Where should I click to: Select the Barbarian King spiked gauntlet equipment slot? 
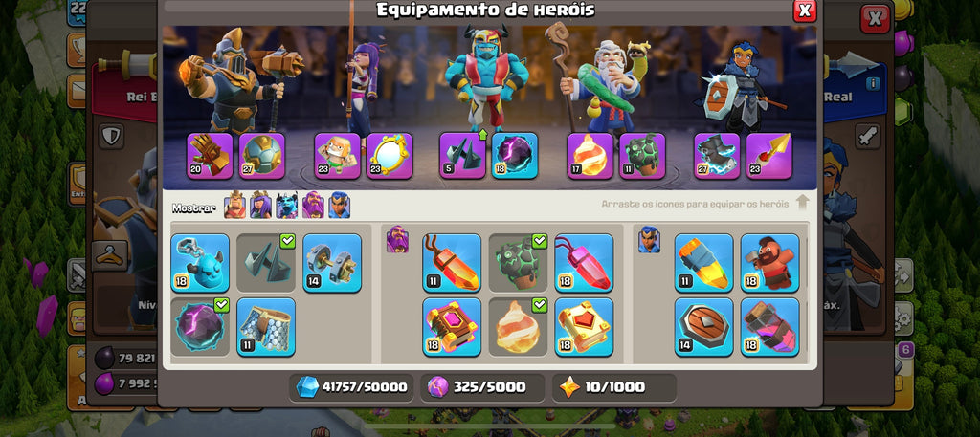(210, 156)
